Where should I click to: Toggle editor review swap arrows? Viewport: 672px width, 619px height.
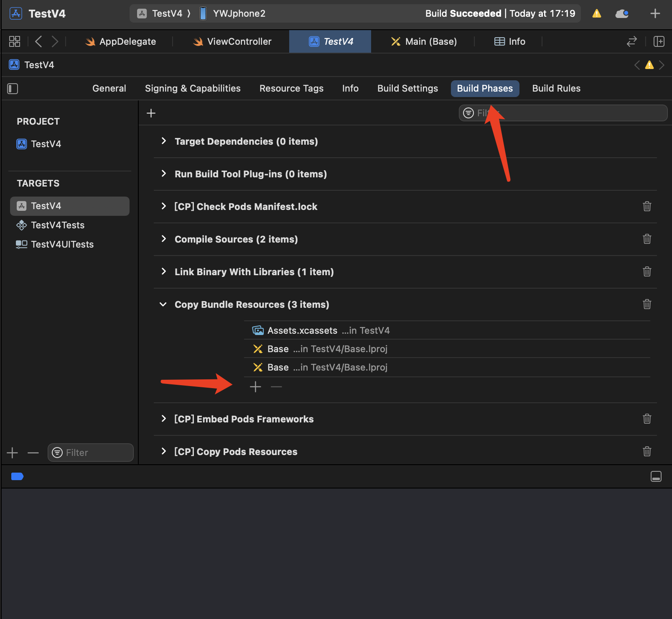(632, 41)
